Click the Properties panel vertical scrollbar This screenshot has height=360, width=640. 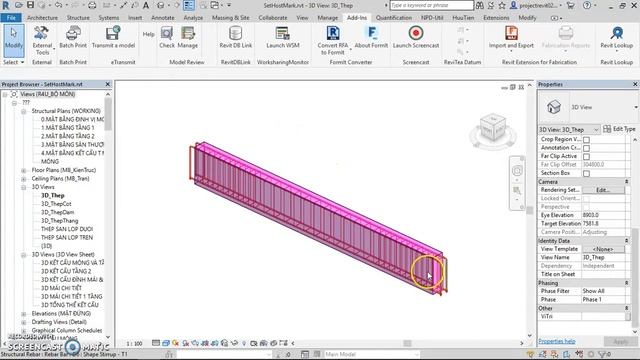click(635, 278)
